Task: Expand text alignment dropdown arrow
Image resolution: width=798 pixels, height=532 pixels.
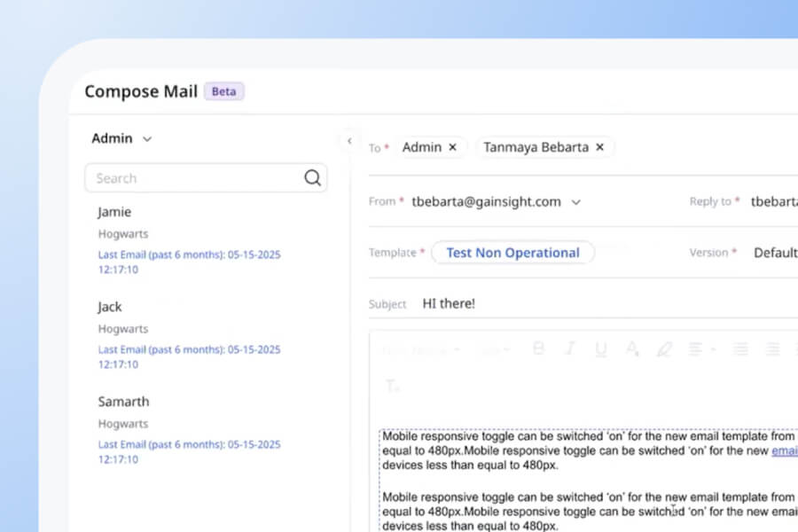Action: 713,349
